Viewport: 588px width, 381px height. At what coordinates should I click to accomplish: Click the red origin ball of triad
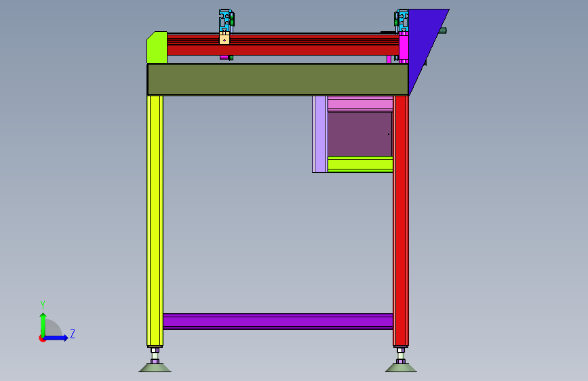pos(41,338)
